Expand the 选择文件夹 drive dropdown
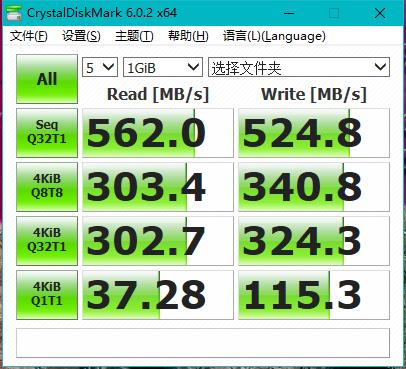Screen dimensions: 406x369 (x=299, y=67)
